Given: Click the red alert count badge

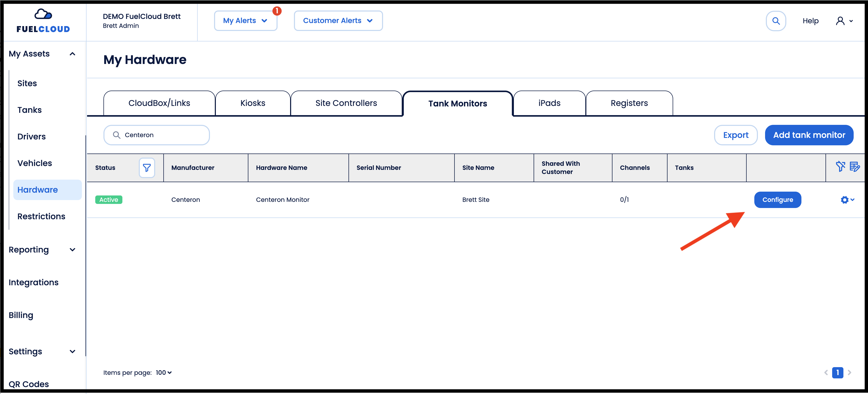Looking at the screenshot, I should click(277, 11).
